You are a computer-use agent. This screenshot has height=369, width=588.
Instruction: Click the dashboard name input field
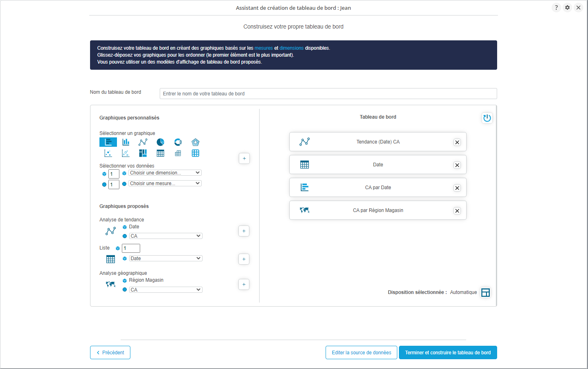[328, 94]
